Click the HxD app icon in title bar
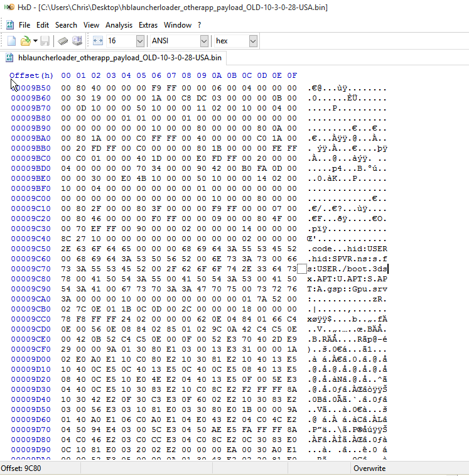The image size is (469, 476). coord(9,7)
